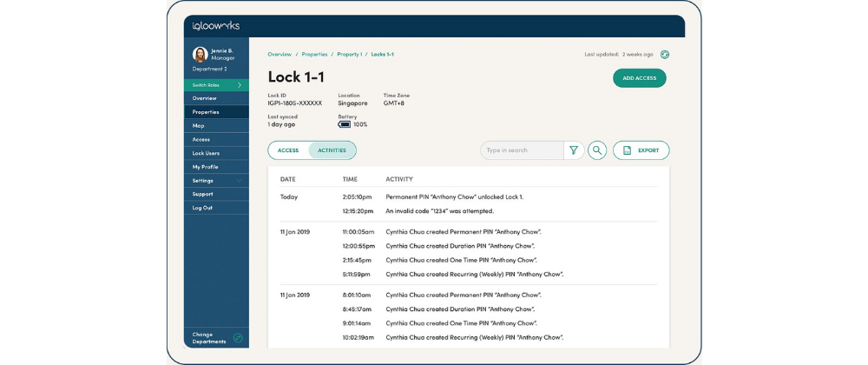This screenshot has width=868, height=365.
Task: Click the DATE column header
Action: point(288,179)
